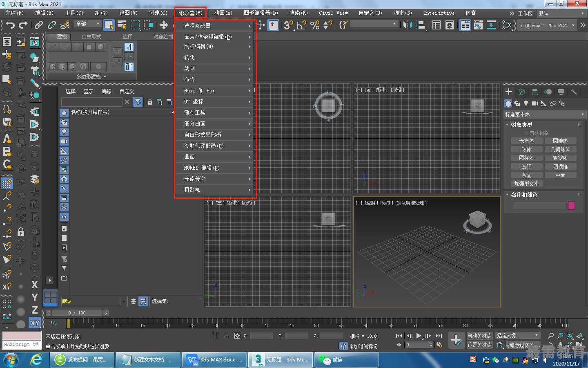
Task: Select the Select and Link tool
Action: click(x=39, y=25)
